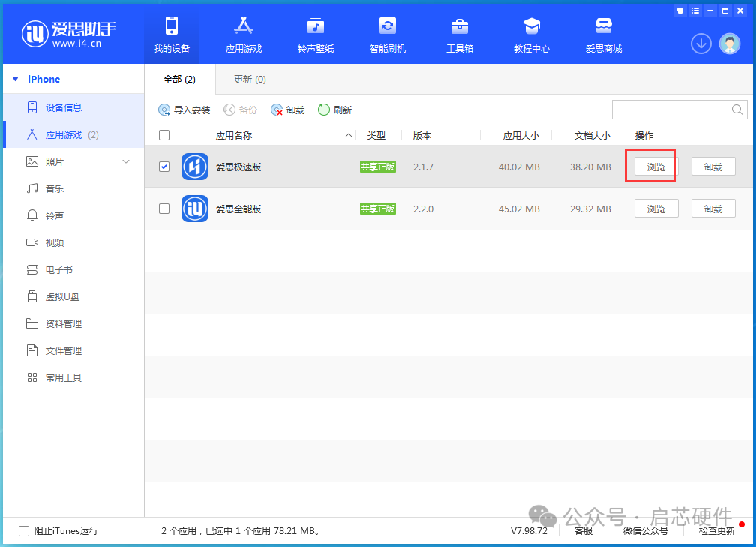This screenshot has height=547, width=756.
Task: Sort by 应用名称 column arrow
Action: click(349, 136)
